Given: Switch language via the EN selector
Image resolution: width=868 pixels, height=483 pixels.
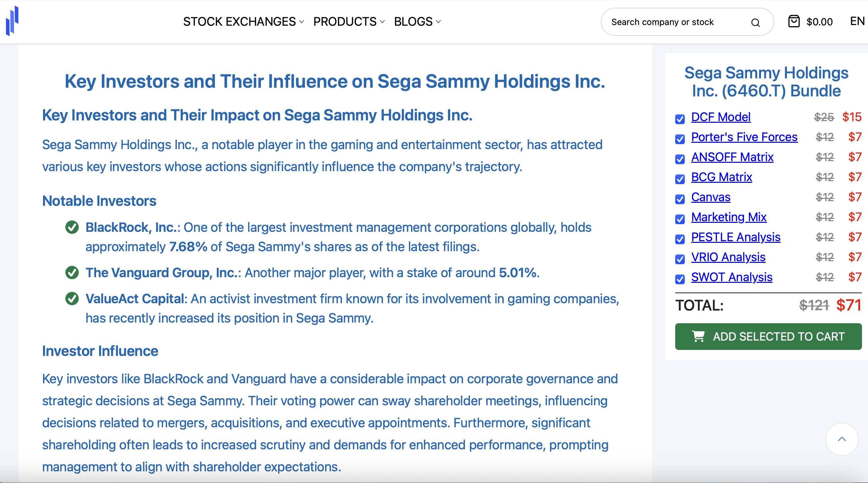Looking at the screenshot, I should tap(857, 21).
